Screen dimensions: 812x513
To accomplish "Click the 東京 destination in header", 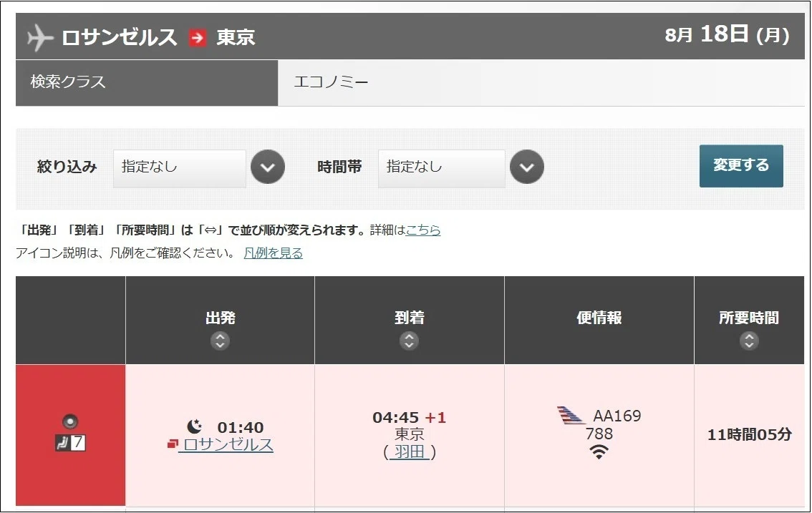I will [236, 37].
